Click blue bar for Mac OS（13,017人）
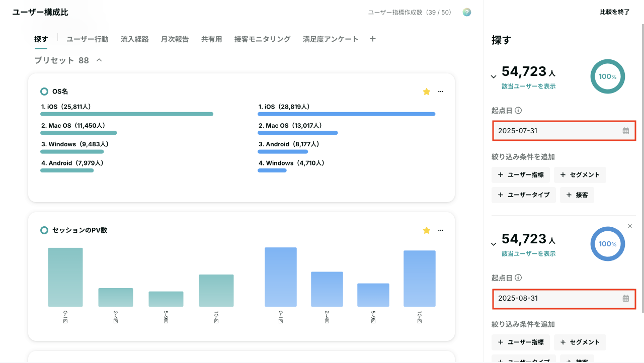The height and width of the screenshot is (363, 644). coord(298,133)
